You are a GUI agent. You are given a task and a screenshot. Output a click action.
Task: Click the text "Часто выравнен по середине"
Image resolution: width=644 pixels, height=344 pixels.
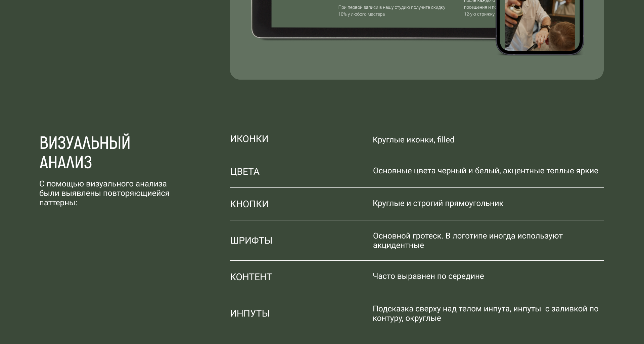click(428, 276)
